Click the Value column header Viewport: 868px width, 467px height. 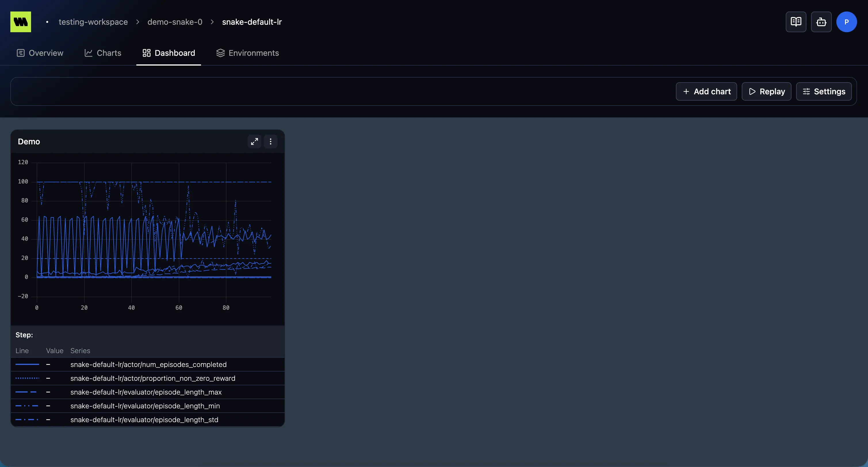pos(55,351)
